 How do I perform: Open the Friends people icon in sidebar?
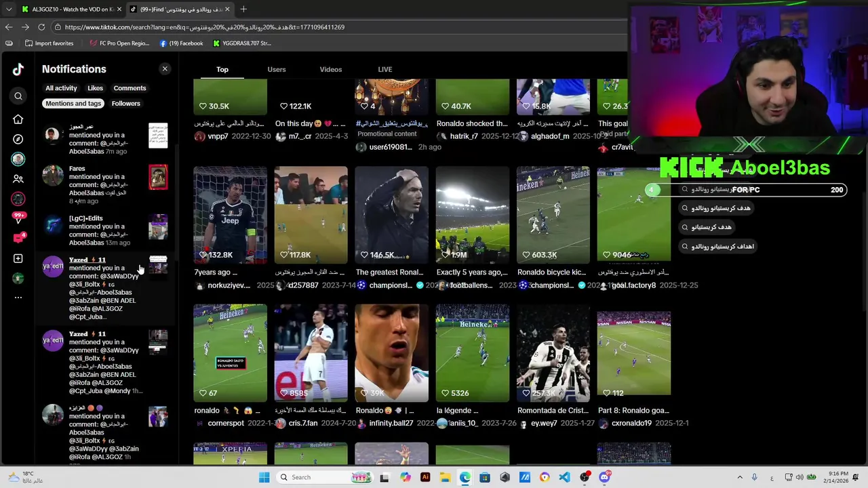click(x=18, y=179)
